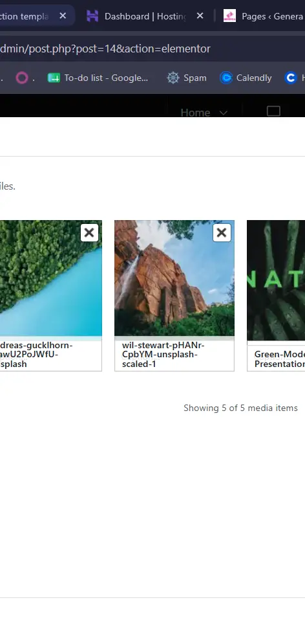Click the wil-stewart-pHANr filename caption
The width and height of the screenshot is (305, 644).
point(163,355)
